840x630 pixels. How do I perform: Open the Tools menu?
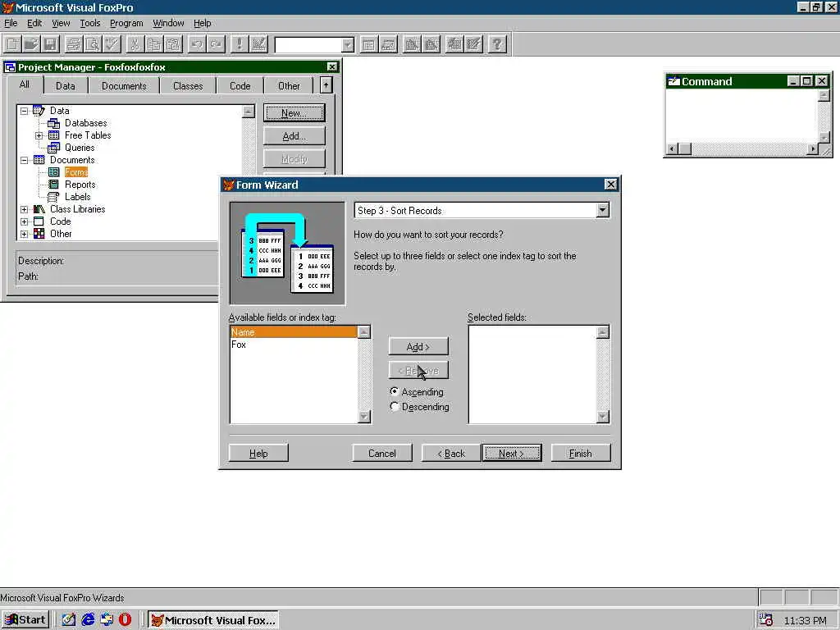tap(90, 23)
